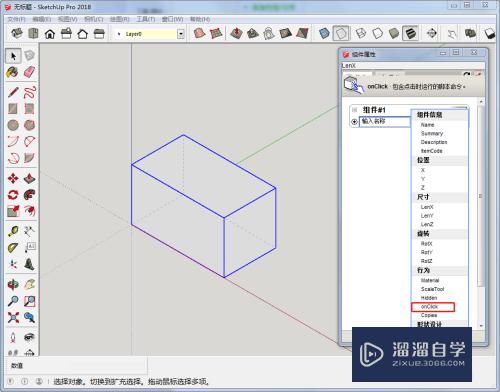This screenshot has height=392, width=500.
Task: Choose Material from attribute list
Action: (430, 280)
